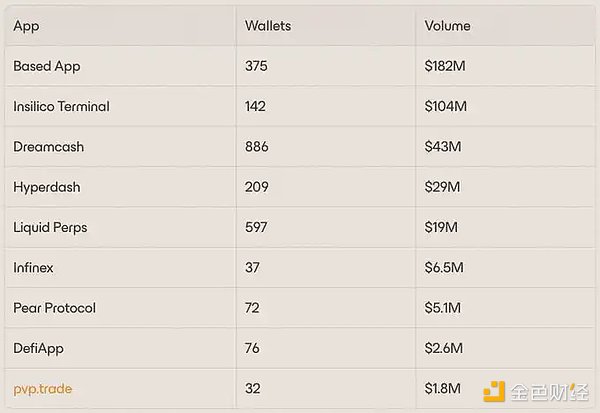Select the Hyperdash app name
Screen dimensions: 600x413
tap(47, 188)
